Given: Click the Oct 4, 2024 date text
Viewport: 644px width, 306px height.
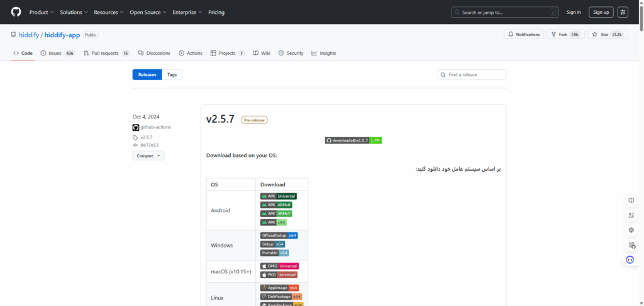Looking at the screenshot, I should [x=146, y=117].
